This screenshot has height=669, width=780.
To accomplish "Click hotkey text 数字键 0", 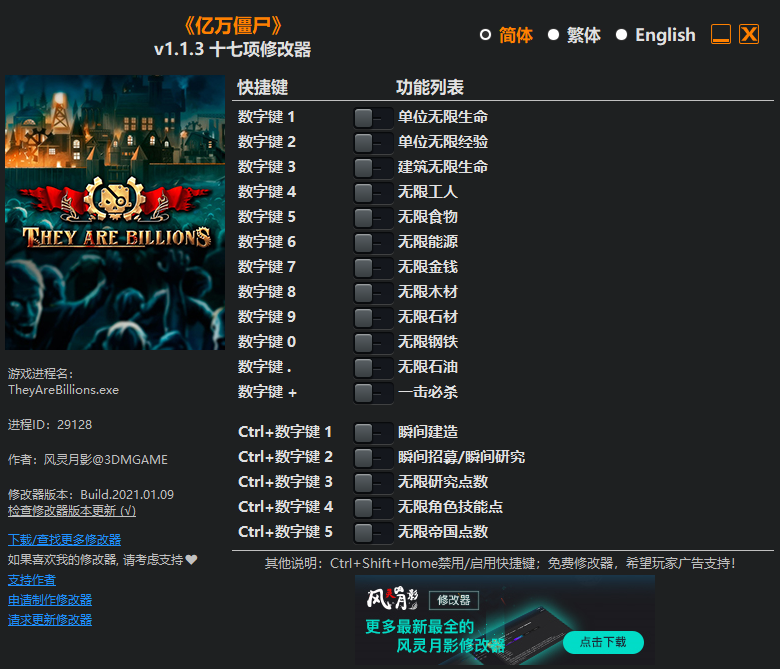I will tap(266, 342).
